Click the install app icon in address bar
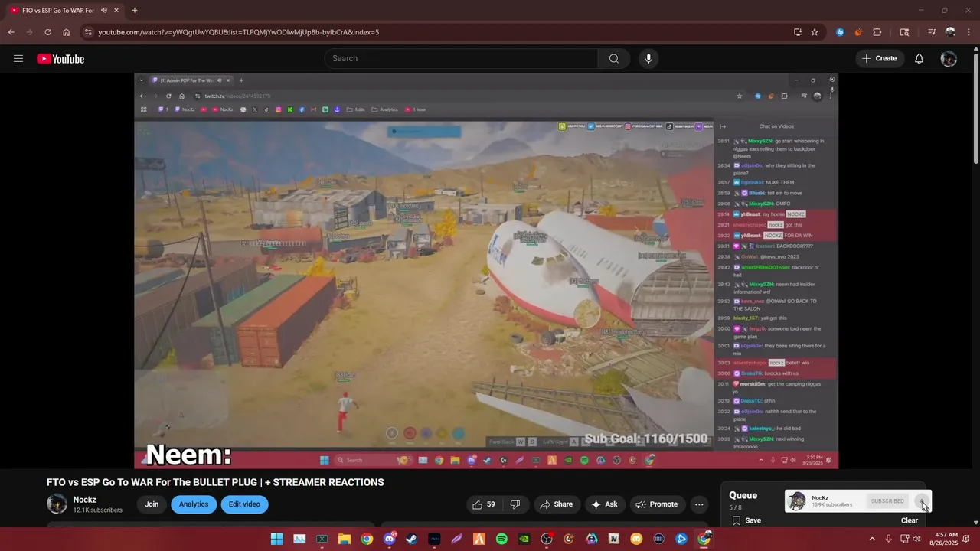 tap(798, 32)
